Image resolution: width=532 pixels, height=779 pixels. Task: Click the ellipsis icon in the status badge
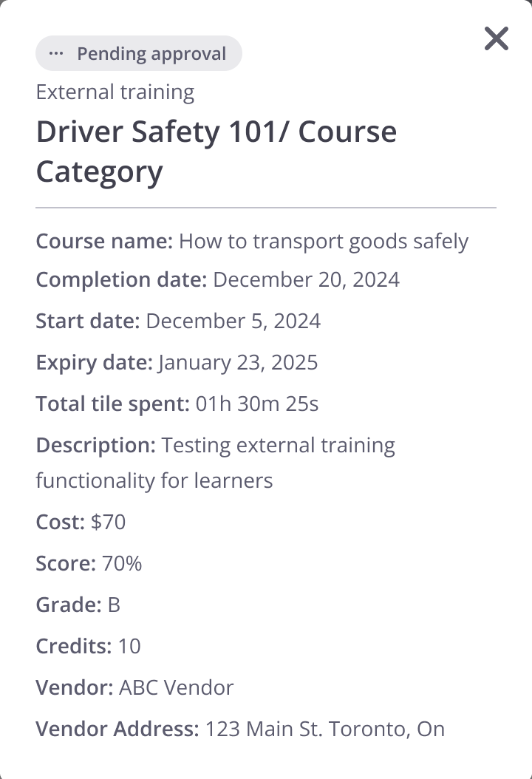(x=56, y=54)
